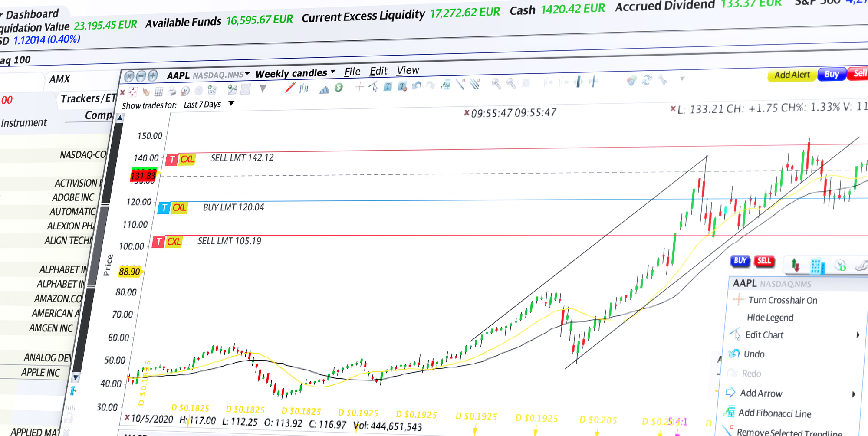
Task: Click the small red SELL button above context menu
Action: point(764,261)
